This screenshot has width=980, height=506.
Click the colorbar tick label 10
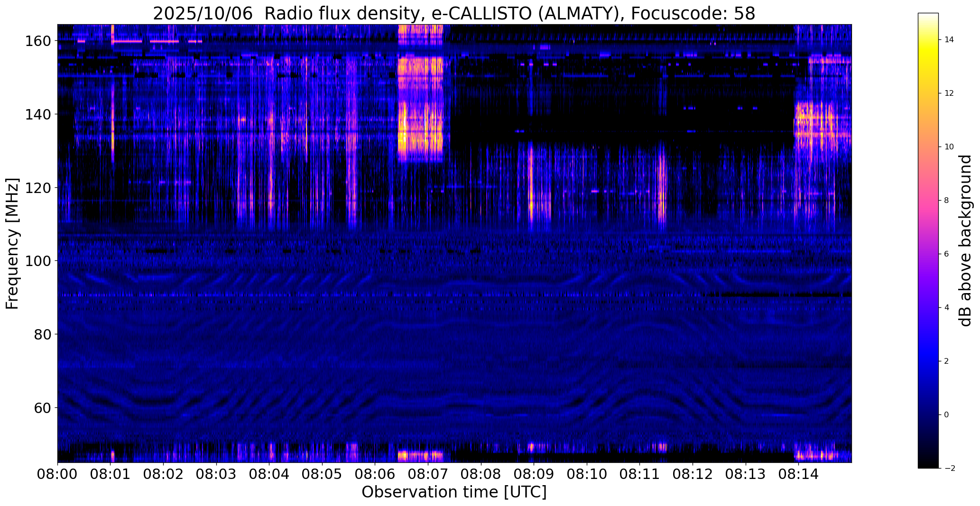point(949,147)
